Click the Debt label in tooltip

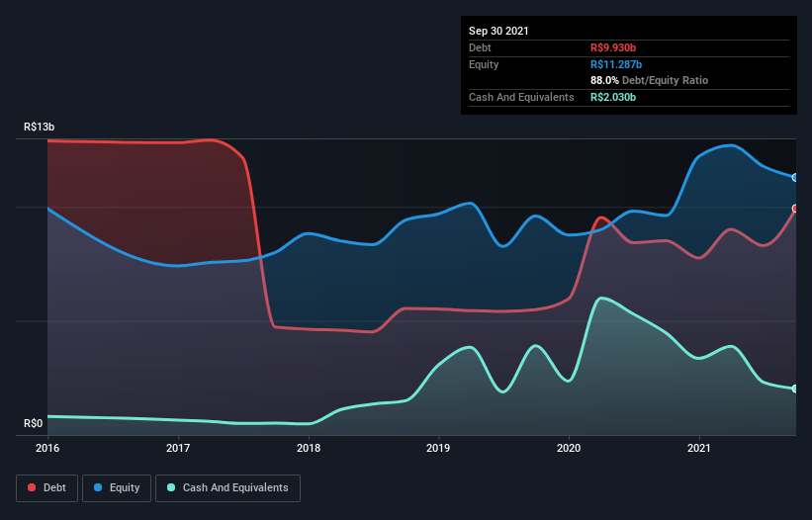(480, 47)
